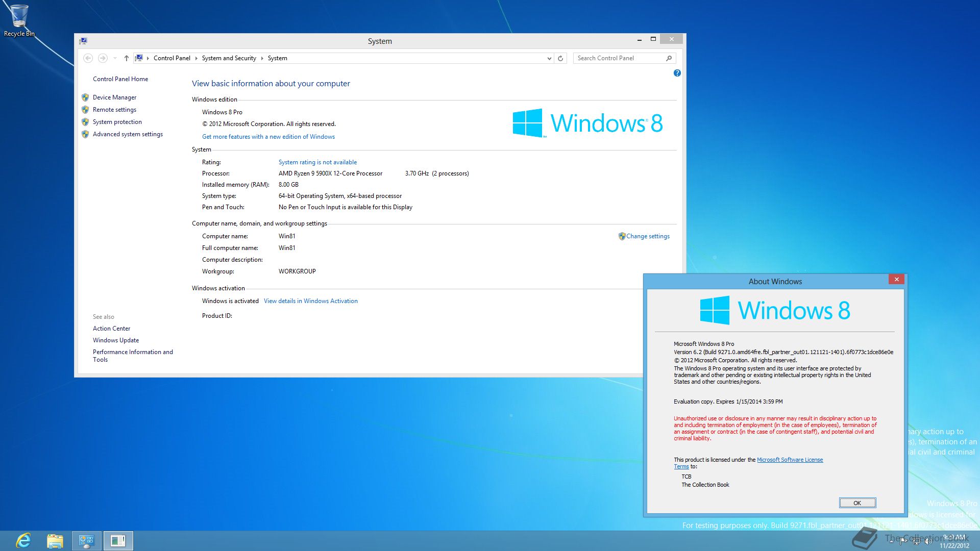Click the search magnifier icon
Viewport: 980px width, 551px height.
pos(669,58)
